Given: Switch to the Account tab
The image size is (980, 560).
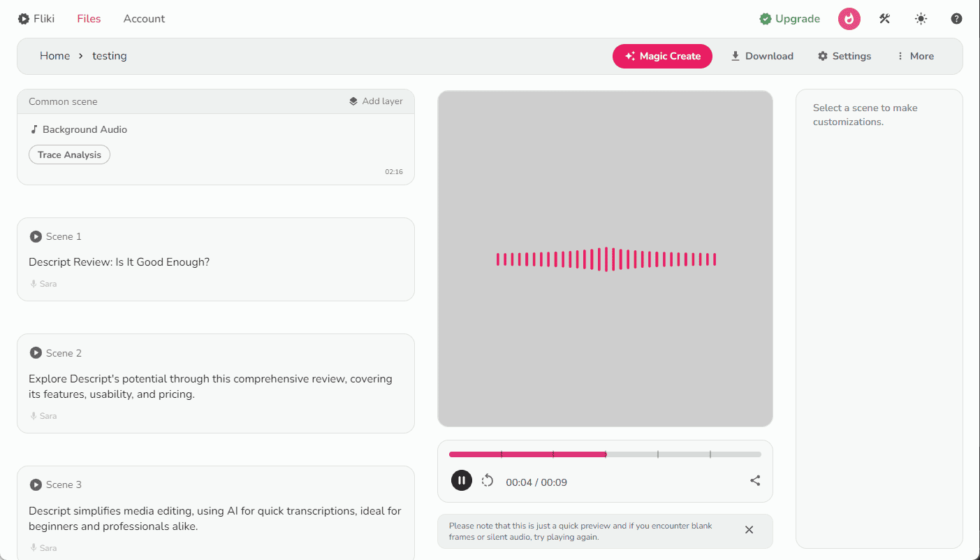Looking at the screenshot, I should [x=144, y=19].
